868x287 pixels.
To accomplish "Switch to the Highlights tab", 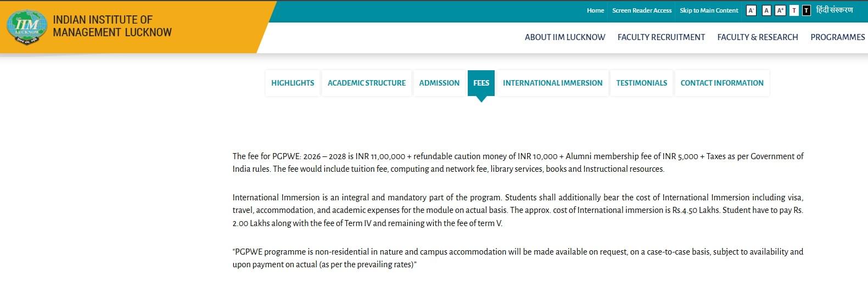I will point(293,83).
